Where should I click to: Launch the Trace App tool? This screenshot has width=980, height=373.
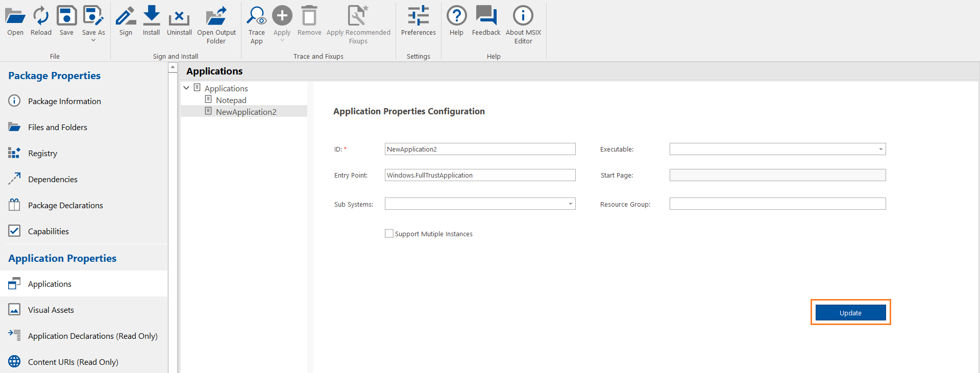[x=256, y=16]
